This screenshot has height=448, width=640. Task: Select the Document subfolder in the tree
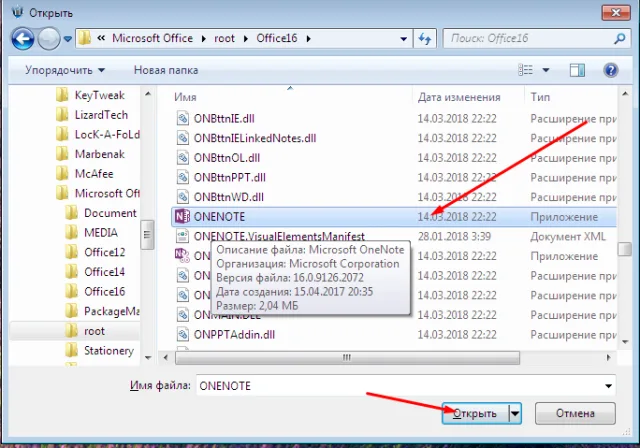(101, 213)
